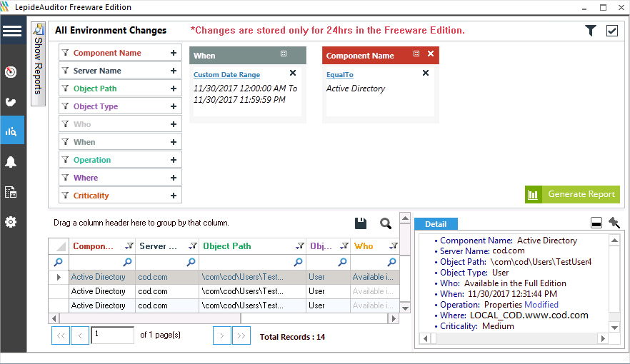This screenshot has width=630, height=364.
Task: Click the page number input box
Action: [x=113, y=335]
